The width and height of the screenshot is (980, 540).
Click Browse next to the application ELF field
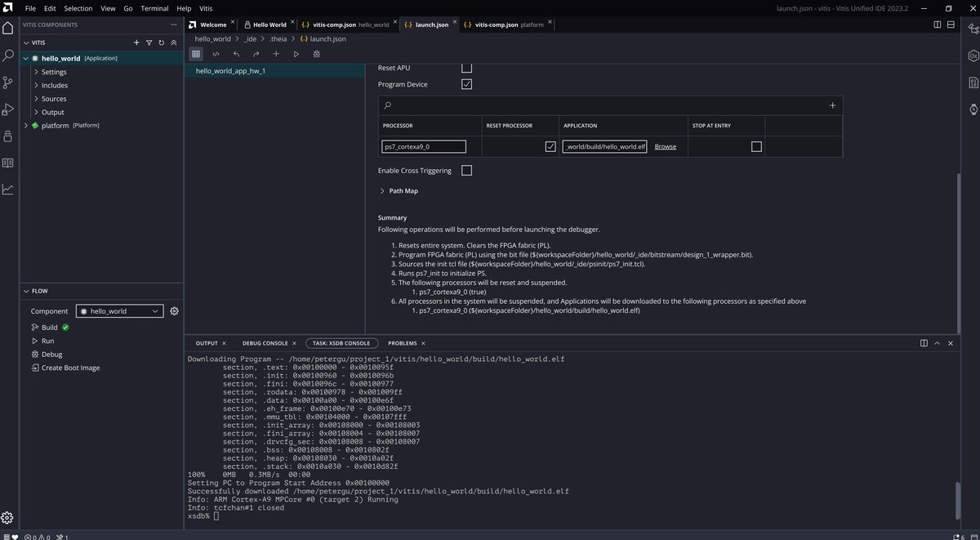665,146
